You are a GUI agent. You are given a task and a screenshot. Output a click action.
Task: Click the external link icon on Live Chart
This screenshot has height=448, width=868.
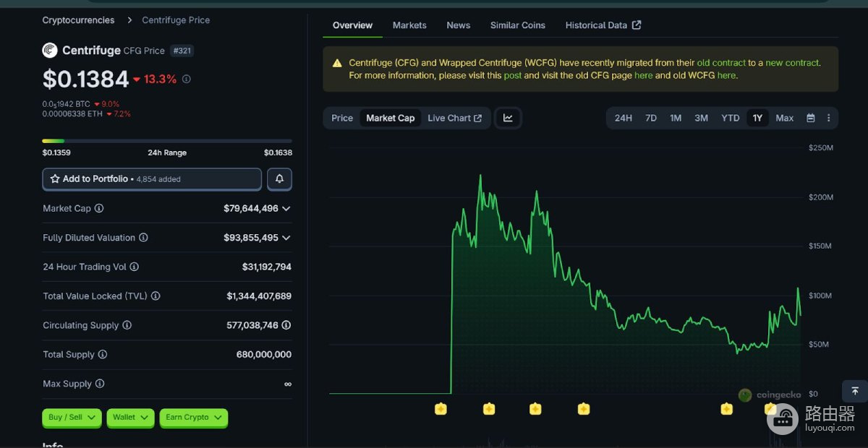pos(478,118)
